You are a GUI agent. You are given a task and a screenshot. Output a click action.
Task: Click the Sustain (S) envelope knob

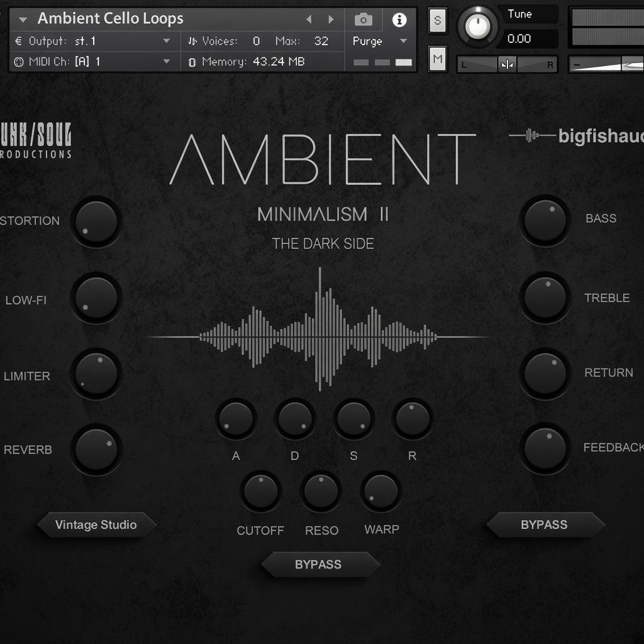[353, 419]
